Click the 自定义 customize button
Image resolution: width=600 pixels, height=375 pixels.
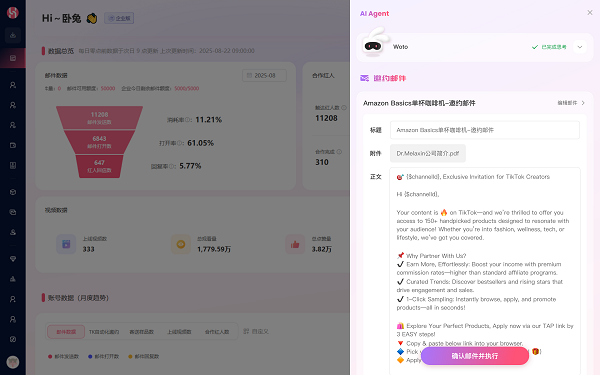(256, 331)
